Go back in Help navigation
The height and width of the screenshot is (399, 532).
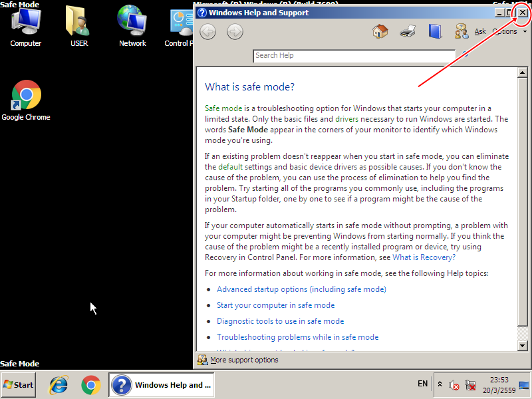(207, 32)
